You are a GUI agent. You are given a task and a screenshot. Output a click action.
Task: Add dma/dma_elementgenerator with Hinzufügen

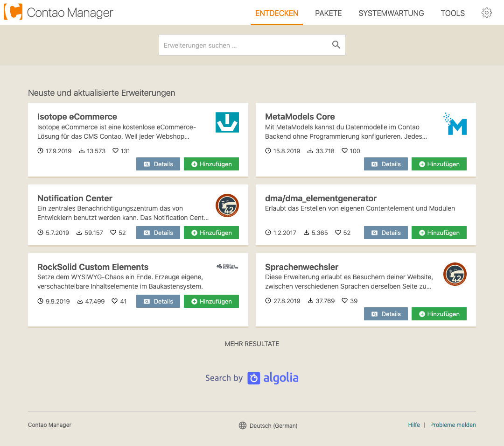pos(439,233)
